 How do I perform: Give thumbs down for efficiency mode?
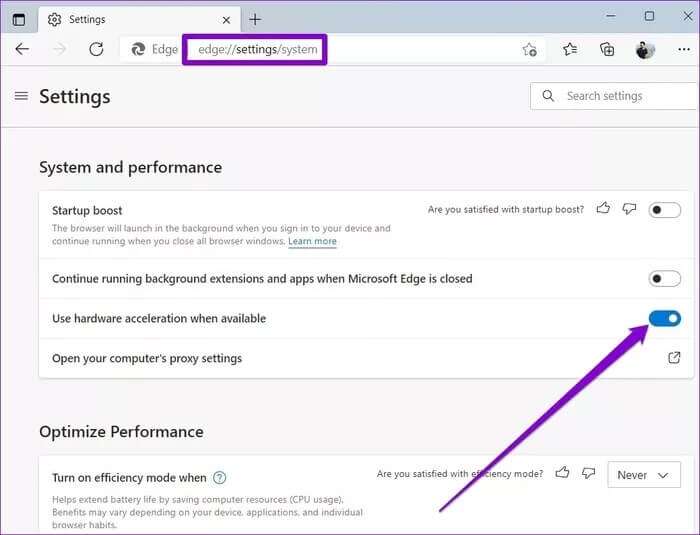588,473
